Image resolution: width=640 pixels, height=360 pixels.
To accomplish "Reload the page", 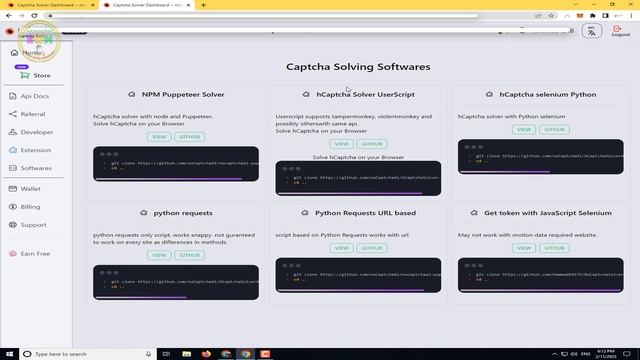I will click(34, 16).
